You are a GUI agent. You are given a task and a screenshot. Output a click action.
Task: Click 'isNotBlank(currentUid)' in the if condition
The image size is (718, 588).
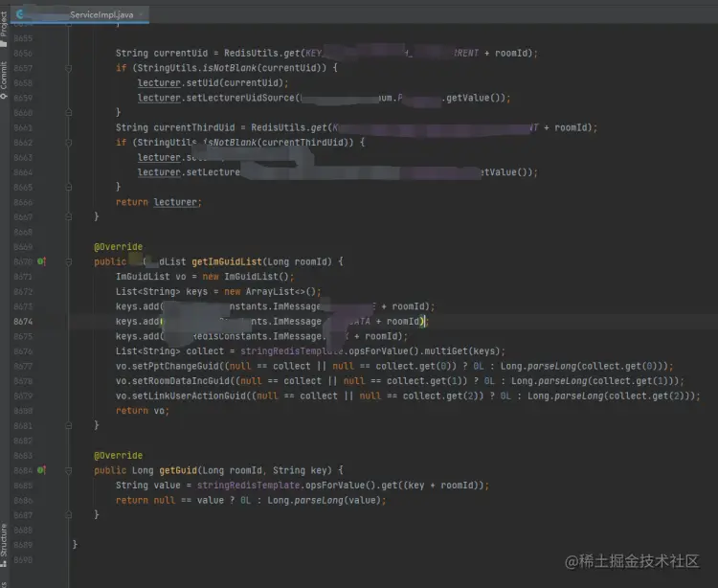[x=264, y=68]
